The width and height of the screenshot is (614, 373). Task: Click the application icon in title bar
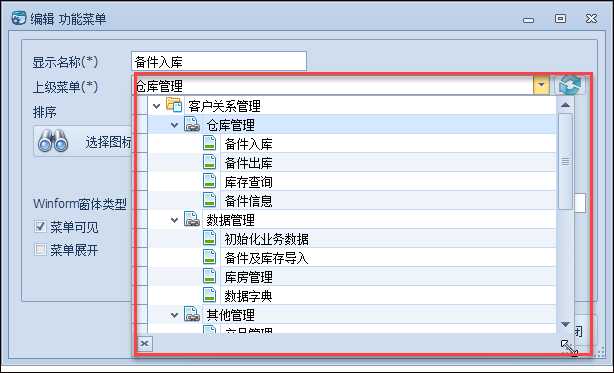(19, 18)
